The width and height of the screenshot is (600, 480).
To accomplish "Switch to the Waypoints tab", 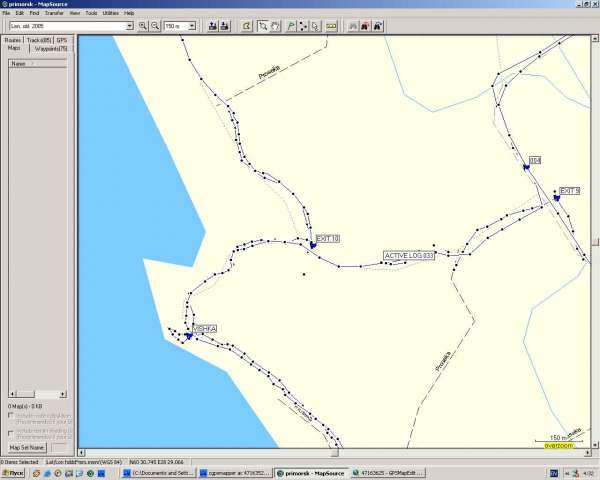I will (48, 47).
